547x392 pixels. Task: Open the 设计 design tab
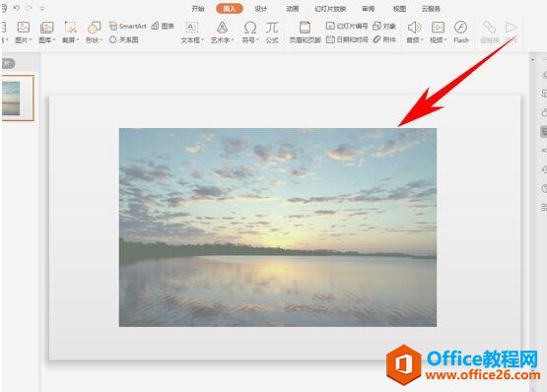(261, 9)
